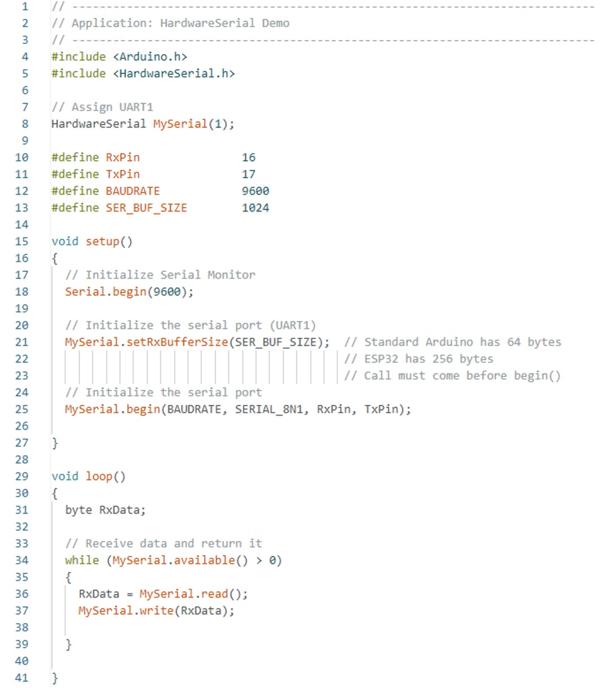The width and height of the screenshot is (616, 688).
Task: Click the BAUDRATE define value 9600
Action: (x=255, y=191)
